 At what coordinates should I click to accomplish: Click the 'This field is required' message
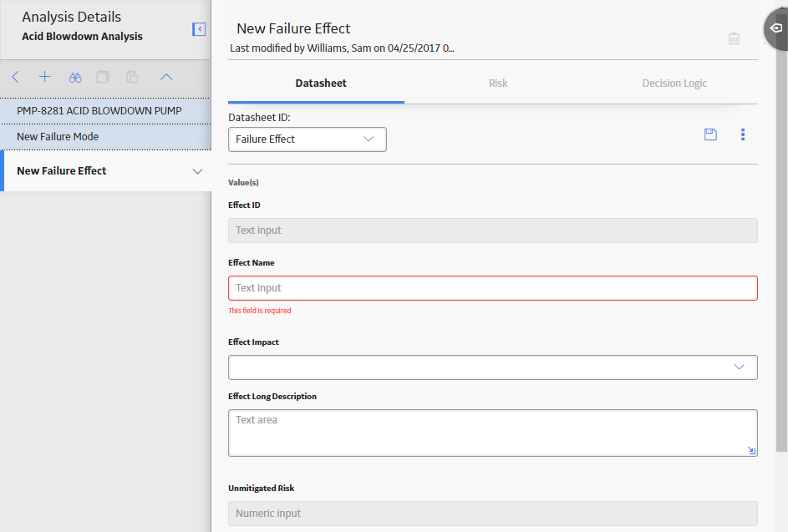tap(259, 311)
